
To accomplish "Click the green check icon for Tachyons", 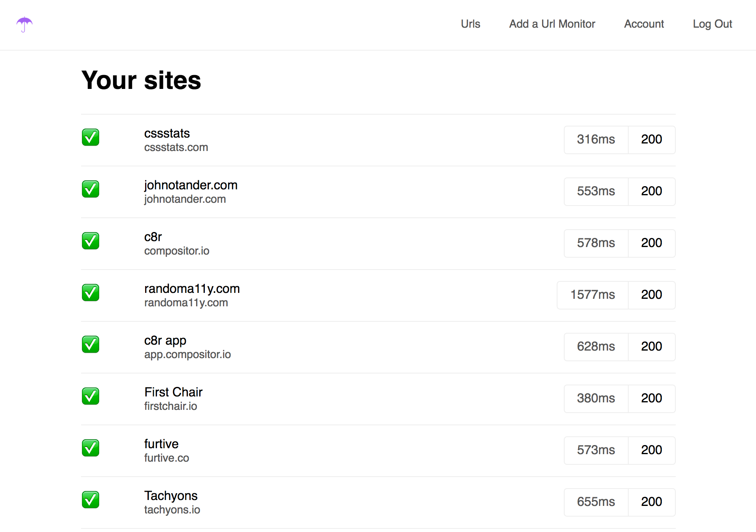I will [x=90, y=500].
